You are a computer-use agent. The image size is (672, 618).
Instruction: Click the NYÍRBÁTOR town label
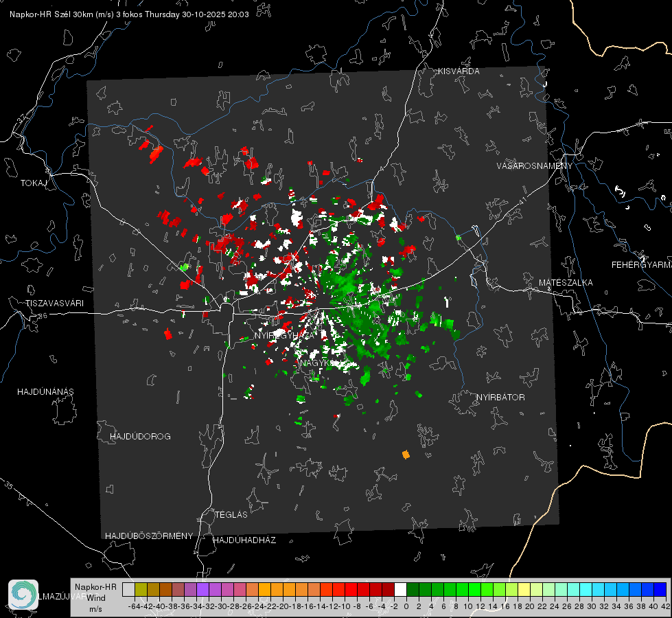pyautogui.click(x=500, y=398)
